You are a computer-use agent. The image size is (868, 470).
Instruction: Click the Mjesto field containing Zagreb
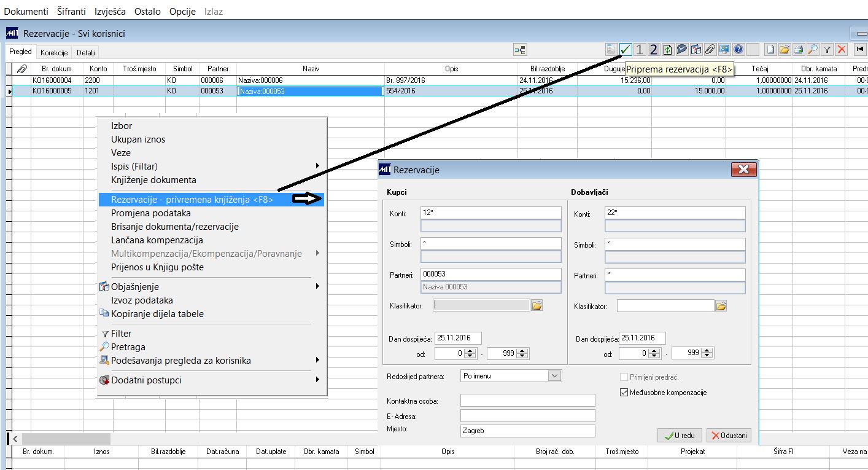pyautogui.click(x=528, y=431)
